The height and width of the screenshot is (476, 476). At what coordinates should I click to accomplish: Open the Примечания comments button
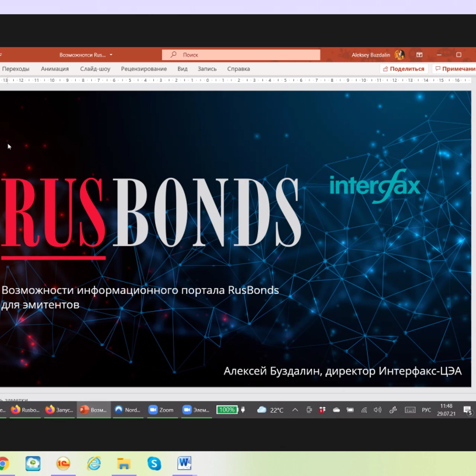455,69
